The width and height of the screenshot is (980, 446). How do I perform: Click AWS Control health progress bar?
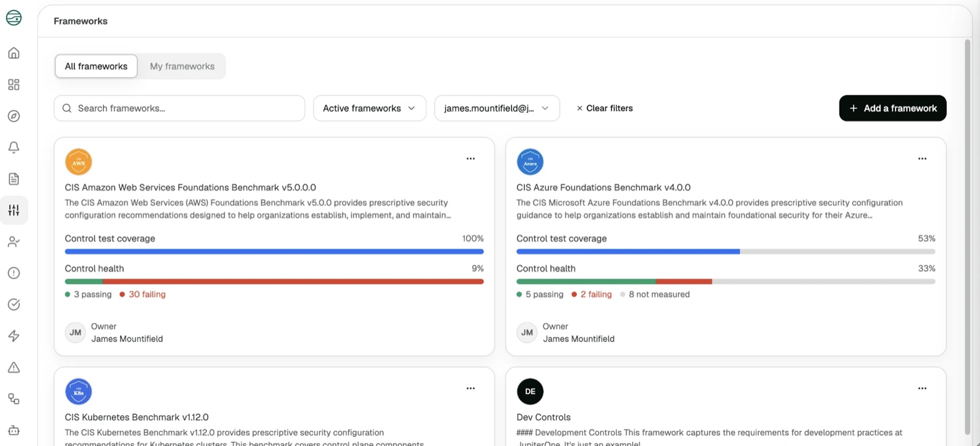pos(274,282)
